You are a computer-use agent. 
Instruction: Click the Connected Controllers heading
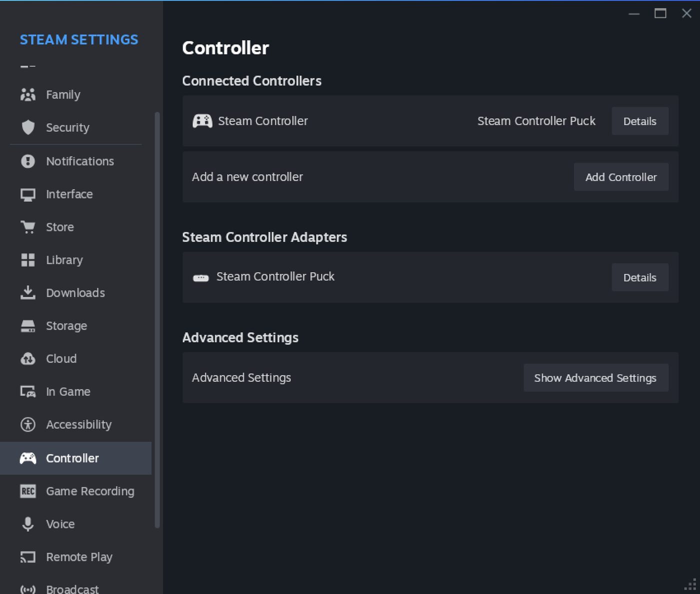coord(251,81)
